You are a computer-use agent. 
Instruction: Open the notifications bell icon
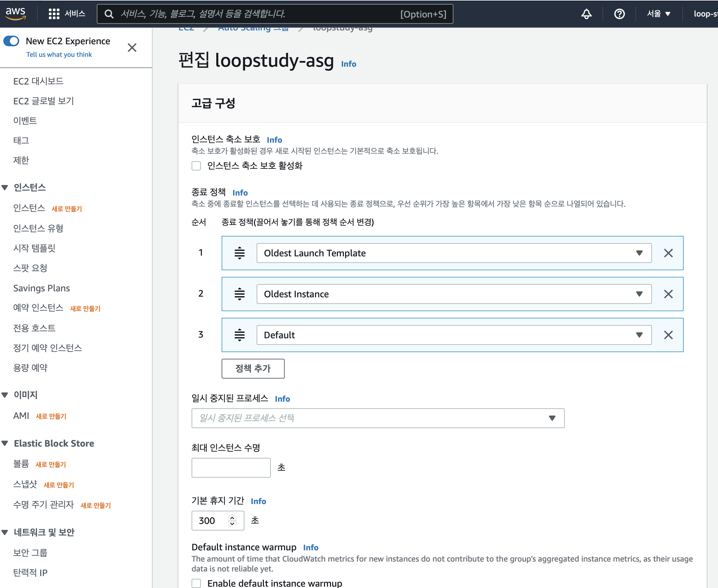coord(586,14)
